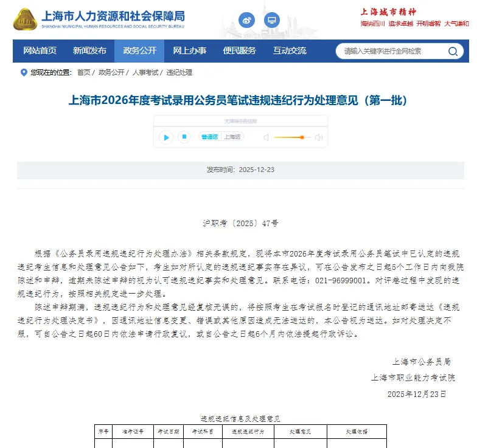Open the 互动交流 menu
Screen dimensions: 491x448
click(290, 50)
